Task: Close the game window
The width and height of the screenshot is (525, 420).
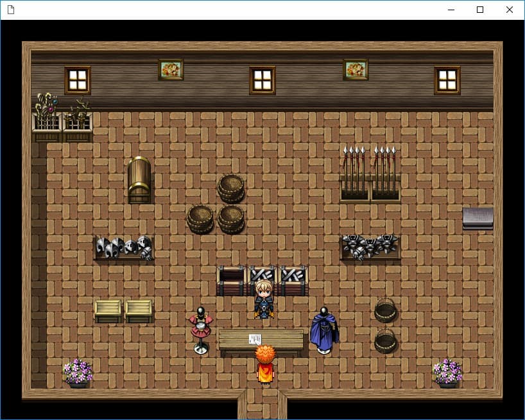Action: [x=509, y=10]
